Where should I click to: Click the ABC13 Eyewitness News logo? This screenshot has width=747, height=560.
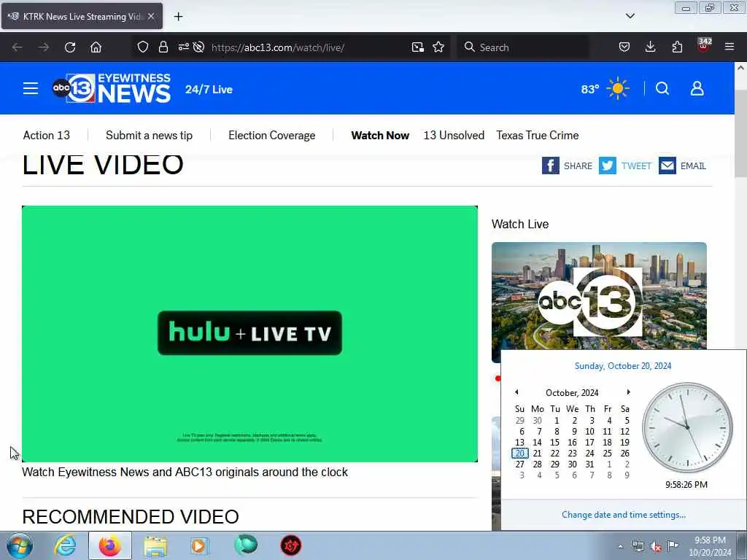(x=112, y=88)
